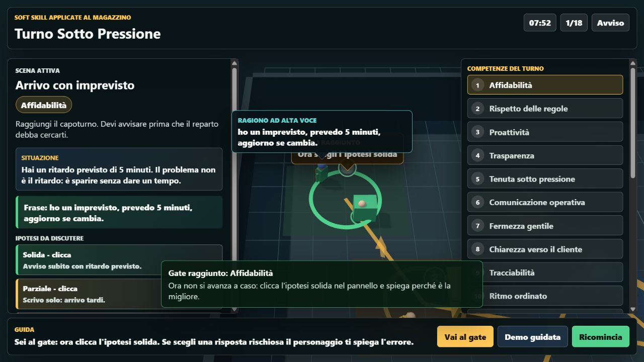This screenshot has width=644, height=362.
Task: Click the Arrivo con imprevisto scene heading
Action: pyautogui.click(x=75, y=85)
